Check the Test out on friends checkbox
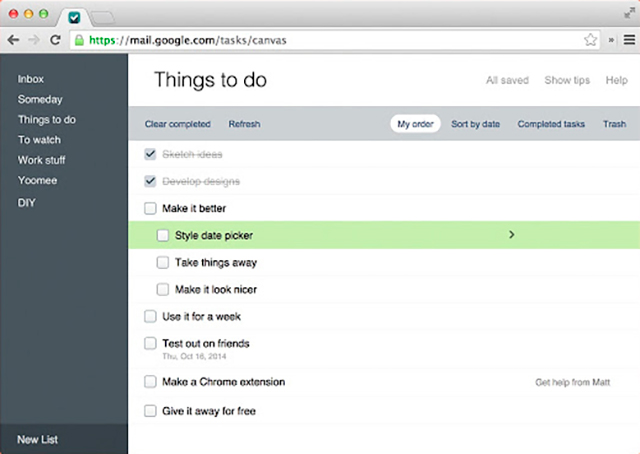Image resolution: width=640 pixels, height=454 pixels. point(150,343)
